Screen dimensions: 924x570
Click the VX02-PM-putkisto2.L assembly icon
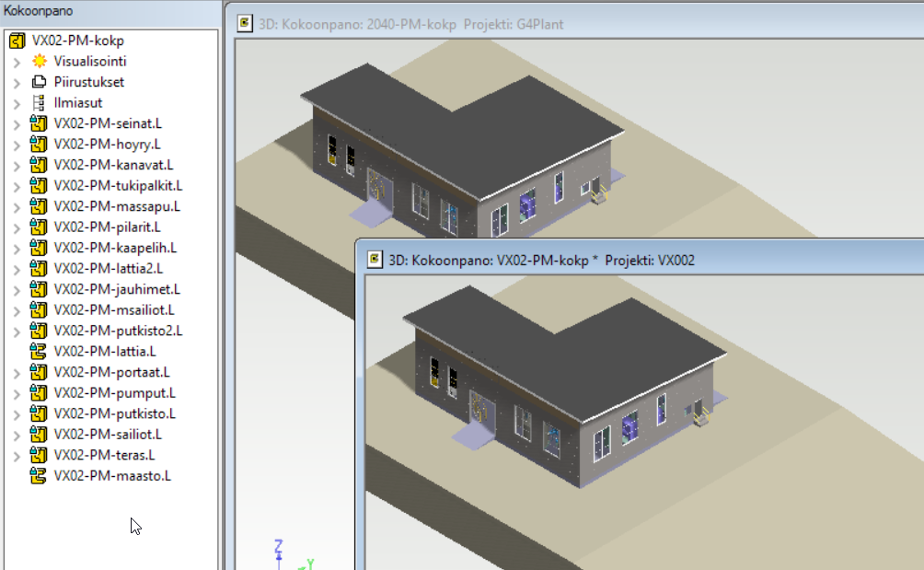tap(39, 331)
